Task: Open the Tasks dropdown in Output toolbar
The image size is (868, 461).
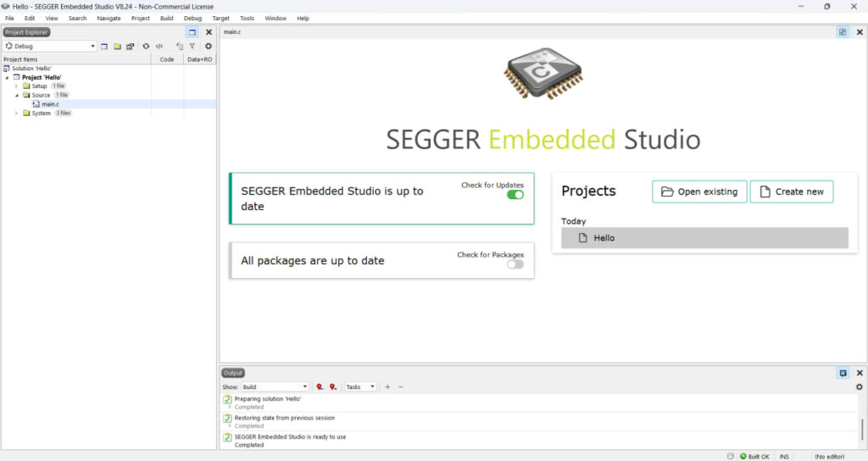Action: click(x=360, y=386)
